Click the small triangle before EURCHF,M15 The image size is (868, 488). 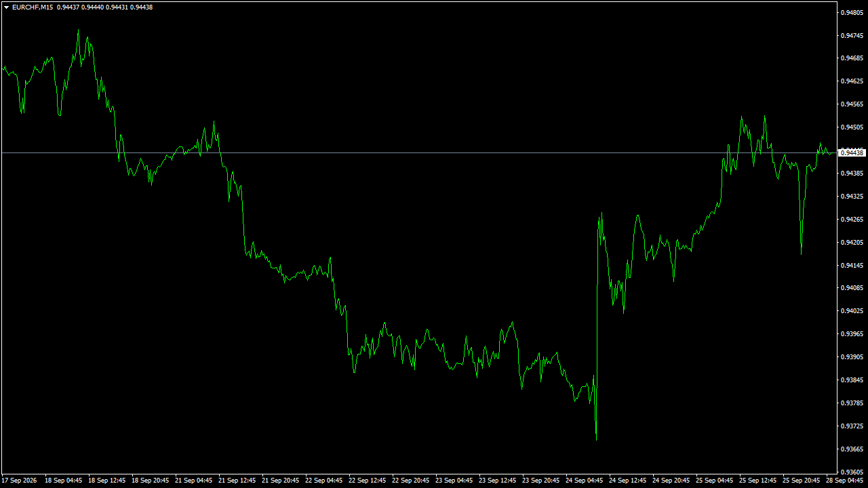(6, 7)
